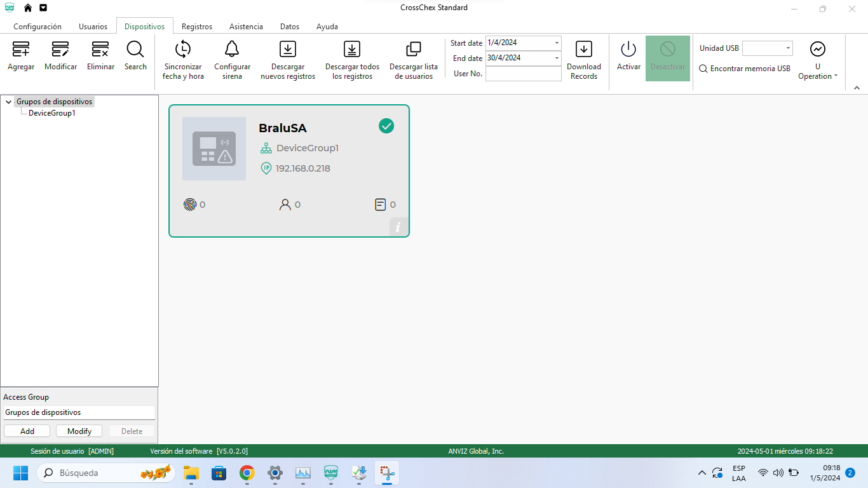Click the Activar power icon

pyautogui.click(x=628, y=50)
